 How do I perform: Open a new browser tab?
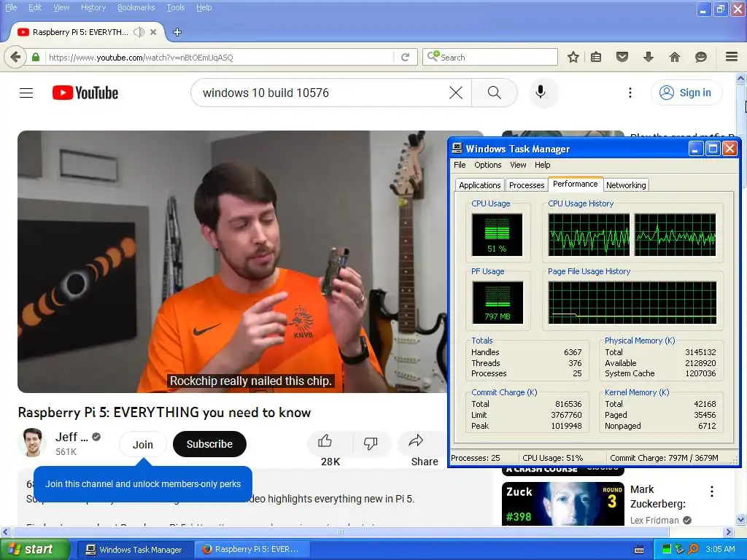[177, 32]
